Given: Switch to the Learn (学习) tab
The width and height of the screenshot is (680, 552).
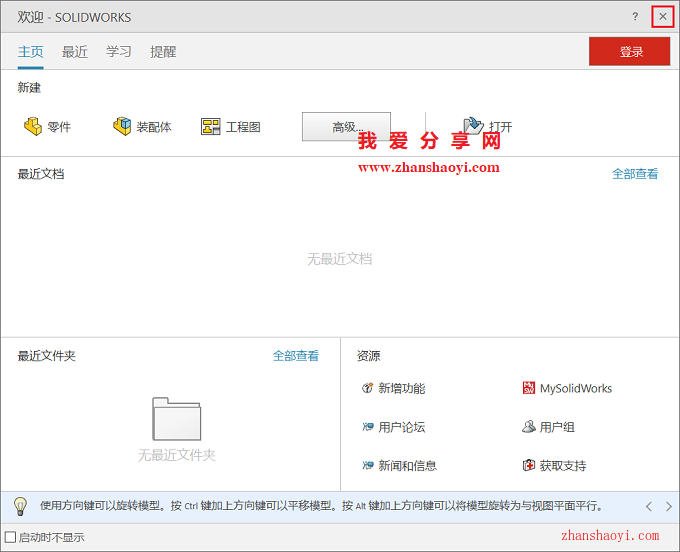Looking at the screenshot, I should coord(118,52).
